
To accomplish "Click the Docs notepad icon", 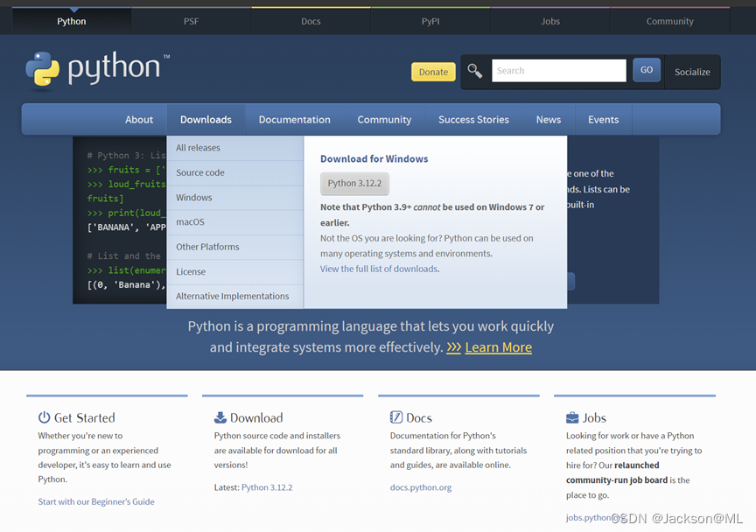I will coord(395,417).
